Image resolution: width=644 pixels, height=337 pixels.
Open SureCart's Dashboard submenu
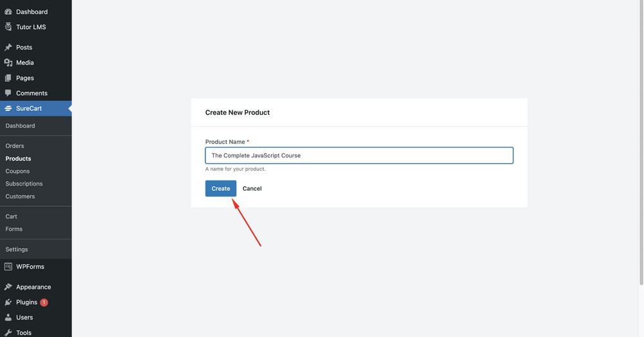point(20,126)
